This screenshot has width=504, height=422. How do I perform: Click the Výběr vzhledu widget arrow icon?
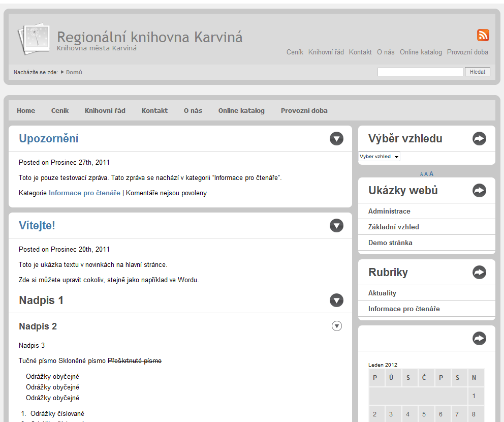(x=479, y=139)
